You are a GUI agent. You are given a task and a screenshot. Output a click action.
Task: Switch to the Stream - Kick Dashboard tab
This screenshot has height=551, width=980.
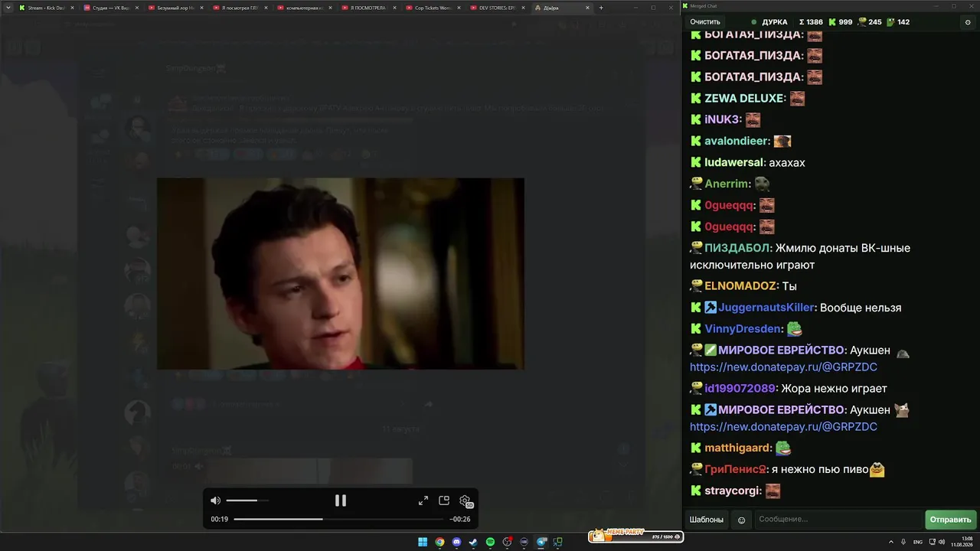tap(46, 8)
